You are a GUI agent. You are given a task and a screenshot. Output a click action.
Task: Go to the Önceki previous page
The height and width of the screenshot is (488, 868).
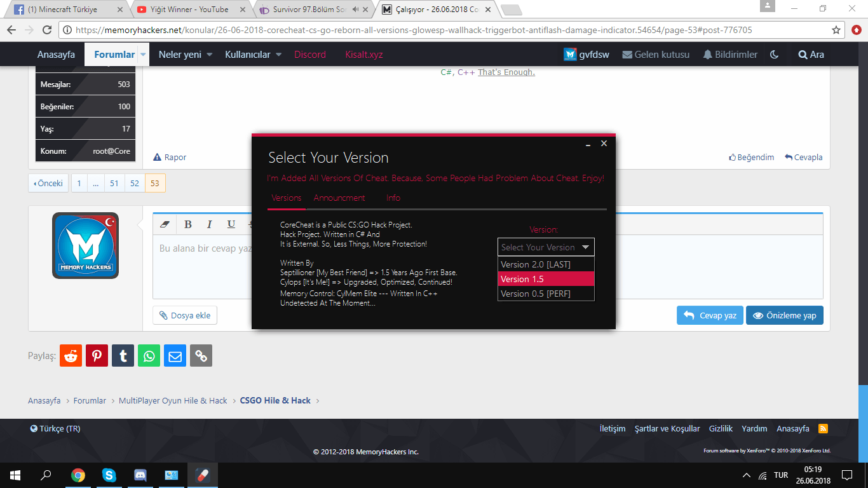[x=48, y=183]
